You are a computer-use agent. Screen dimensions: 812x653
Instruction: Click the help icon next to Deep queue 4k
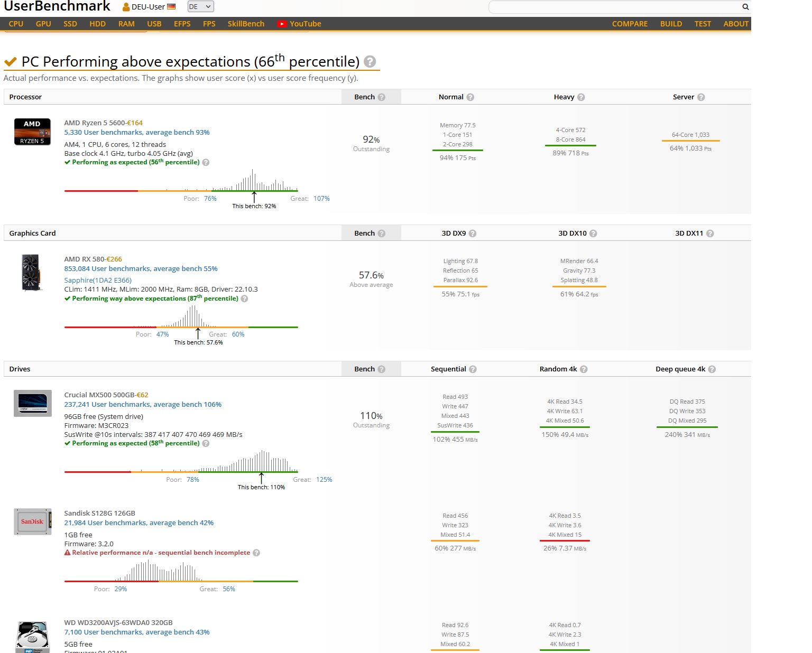tap(712, 369)
